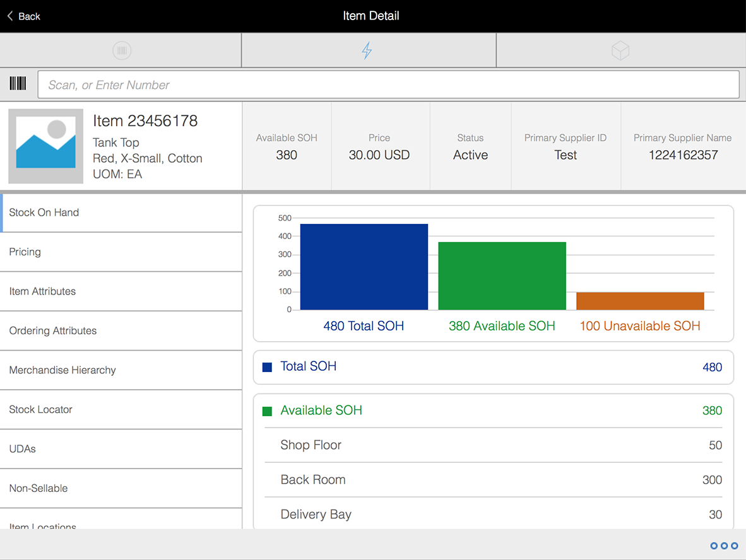The image size is (746, 560).
Task: Open the Stock On Hand menu item
Action: 121,213
